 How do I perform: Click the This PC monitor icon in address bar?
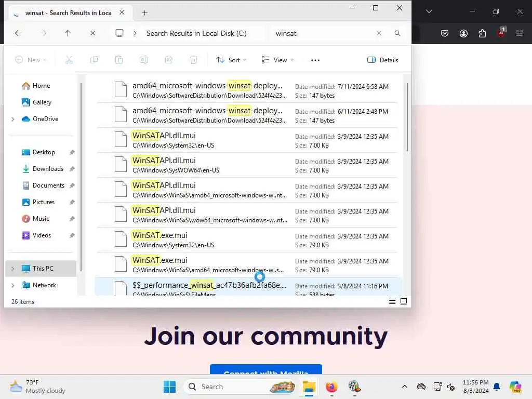119,33
